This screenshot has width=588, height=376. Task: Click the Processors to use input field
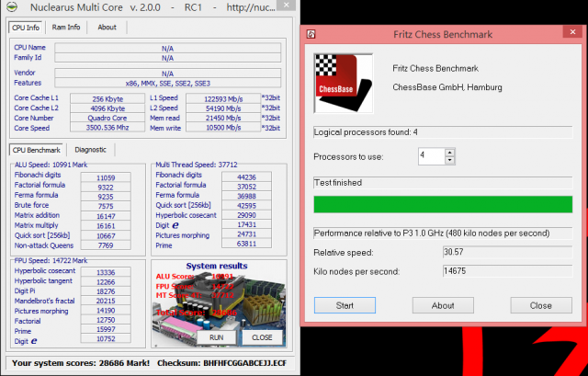[x=432, y=156]
